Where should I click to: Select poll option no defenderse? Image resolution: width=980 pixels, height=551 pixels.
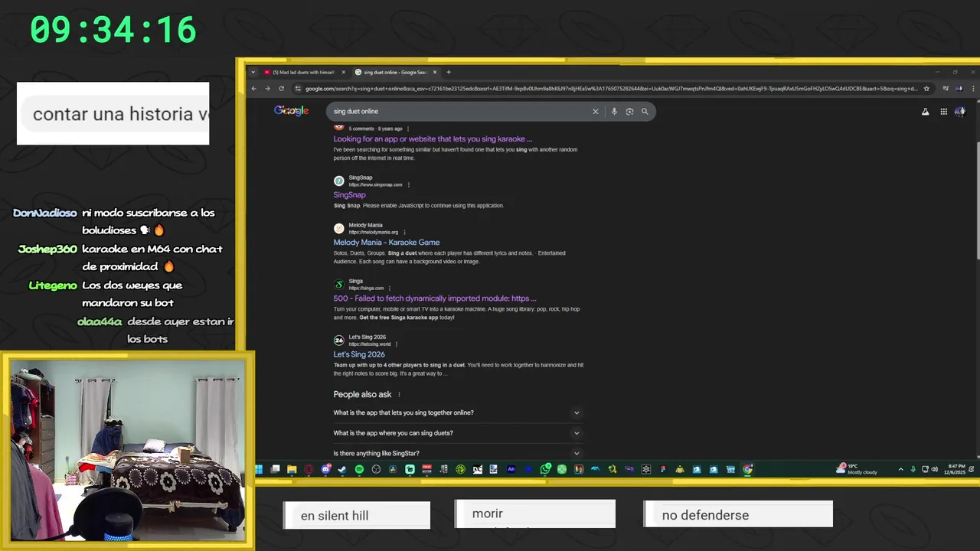(738, 514)
